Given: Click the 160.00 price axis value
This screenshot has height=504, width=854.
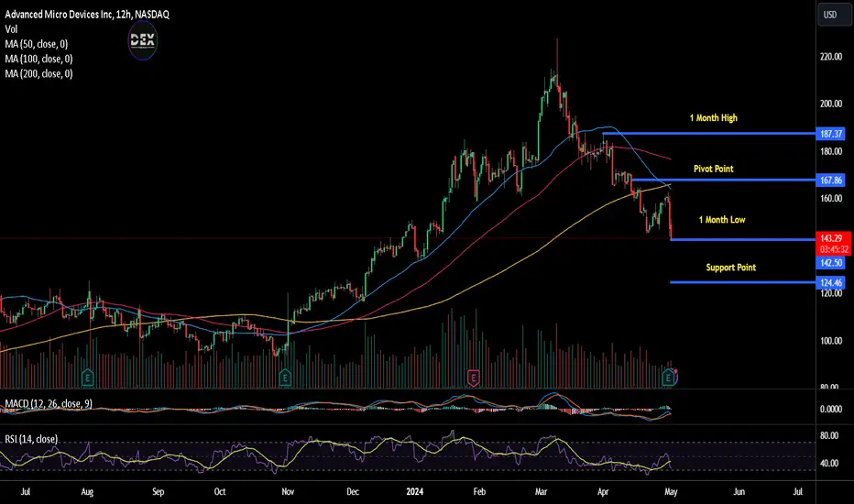Looking at the screenshot, I should [831, 198].
